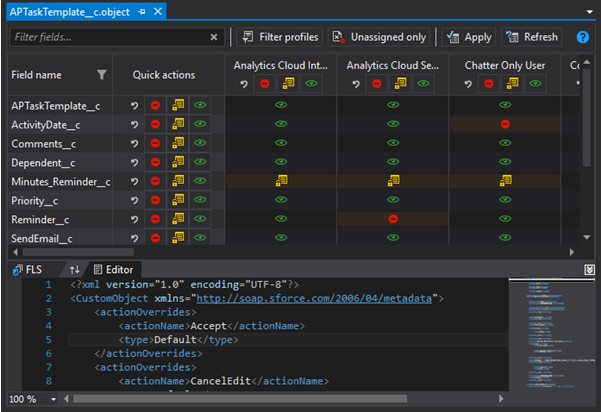This screenshot has width=601, height=412.
Task: Set no access quick action for Comments__c
Action: point(155,143)
